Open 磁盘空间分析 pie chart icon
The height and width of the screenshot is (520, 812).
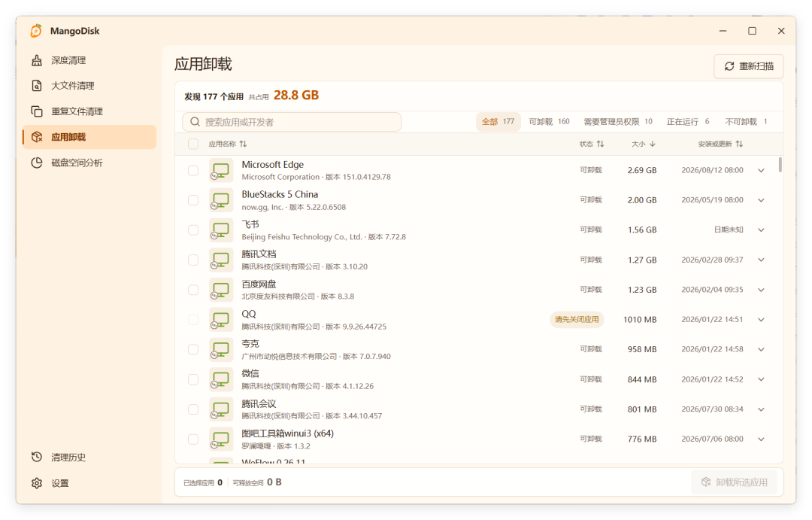37,163
